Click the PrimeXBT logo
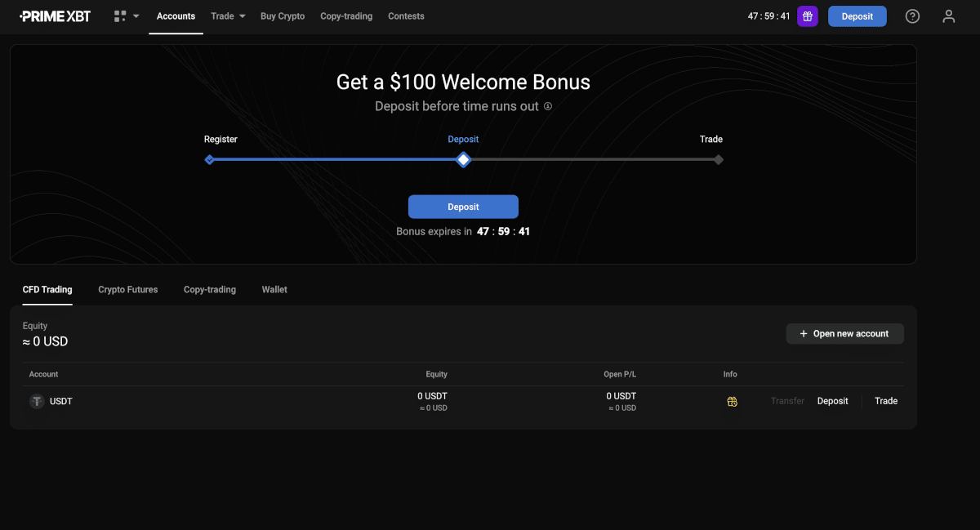The width and height of the screenshot is (980, 530). click(56, 16)
